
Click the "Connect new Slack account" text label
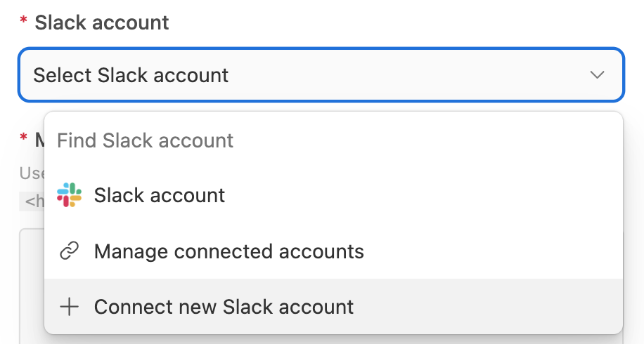coord(224,307)
